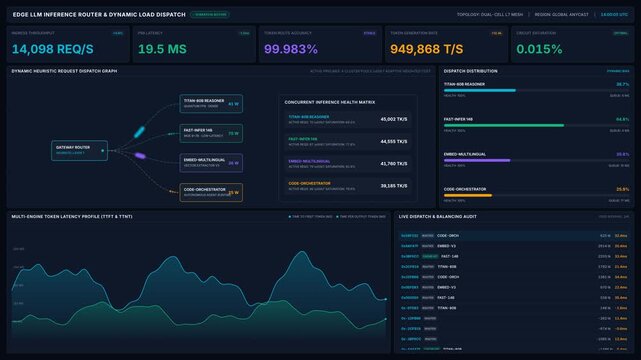Click the green tag on the first FAST-14B audit row

[430, 256]
